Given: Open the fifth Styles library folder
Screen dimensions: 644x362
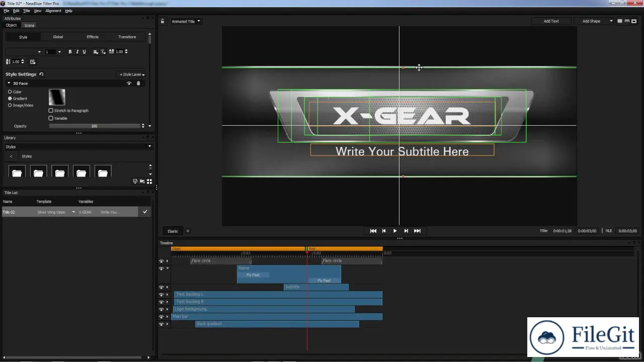Looking at the screenshot, I should (103, 171).
